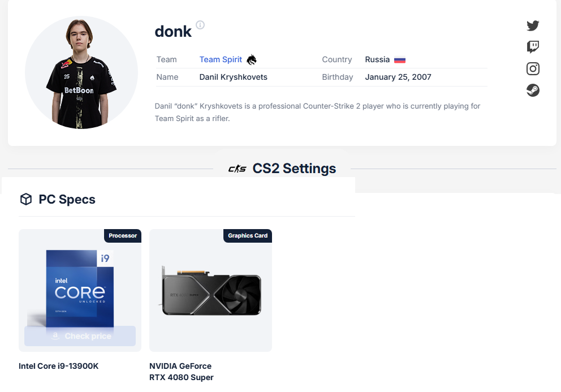Open donk's Twitter profile icon
Viewport: 561px width, 392px height.
pyautogui.click(x=533, y=25)
